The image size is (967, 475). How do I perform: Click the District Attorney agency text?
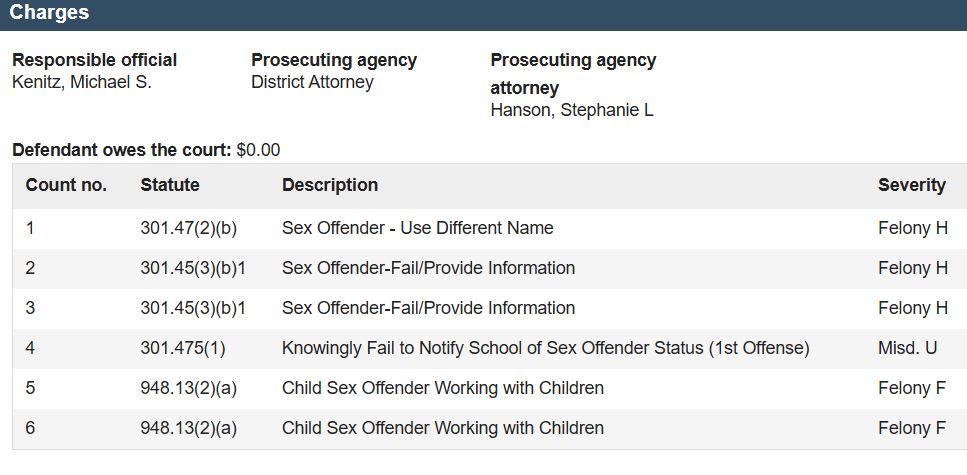[x=312, y=82]
